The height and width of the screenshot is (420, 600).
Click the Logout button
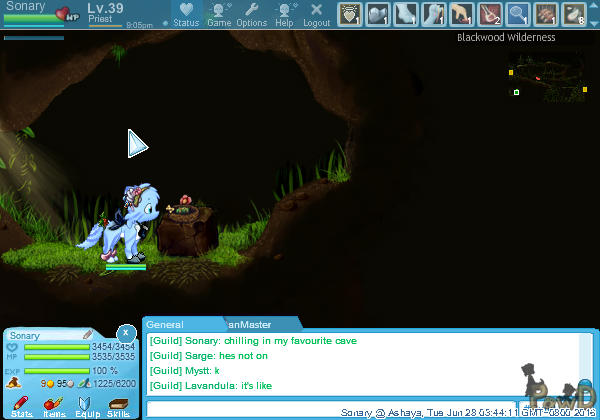click(316, 14)
